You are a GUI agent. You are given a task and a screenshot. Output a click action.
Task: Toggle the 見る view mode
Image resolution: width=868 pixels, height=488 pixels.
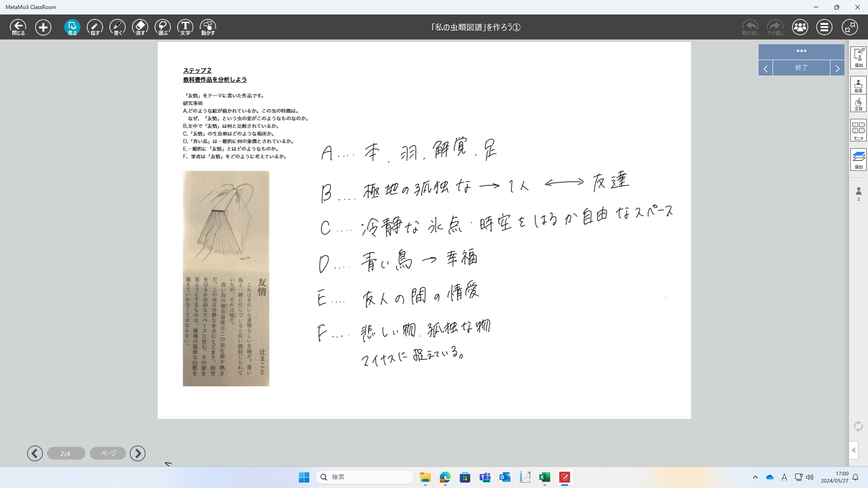(x=72, y=27)
